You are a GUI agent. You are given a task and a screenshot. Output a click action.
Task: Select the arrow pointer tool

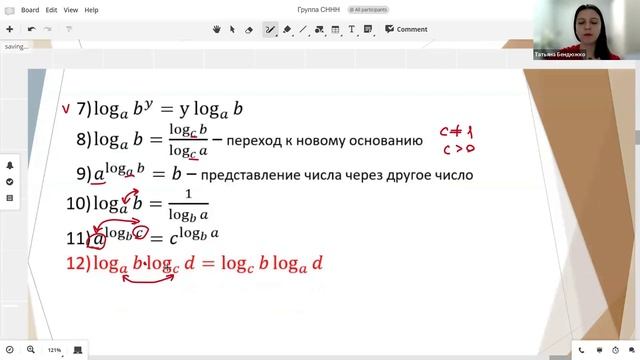[x=232, y=29]
